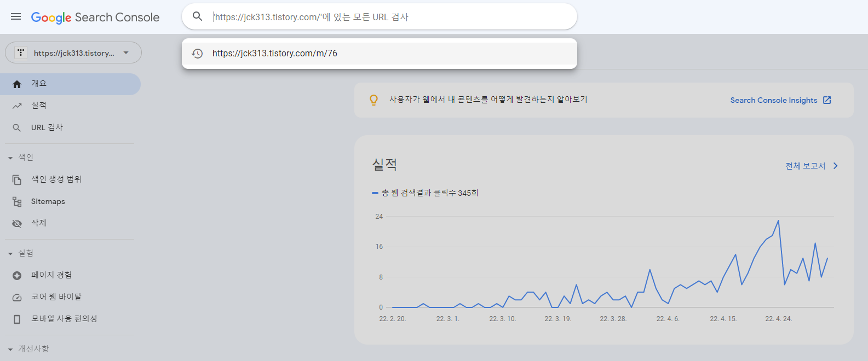Click the speedometer icon beside 코어 웹 바이탈

point(17,298)
